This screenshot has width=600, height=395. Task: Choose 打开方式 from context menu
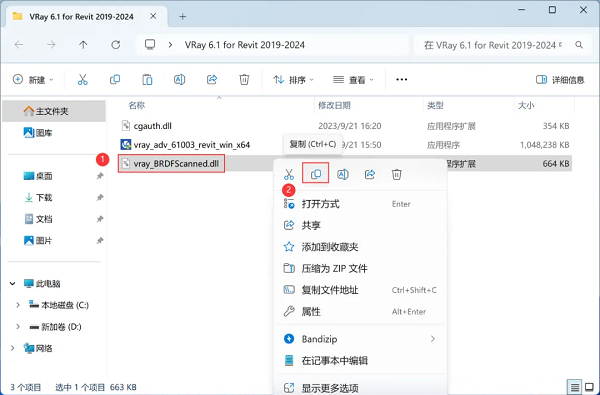tap(360, 204)
